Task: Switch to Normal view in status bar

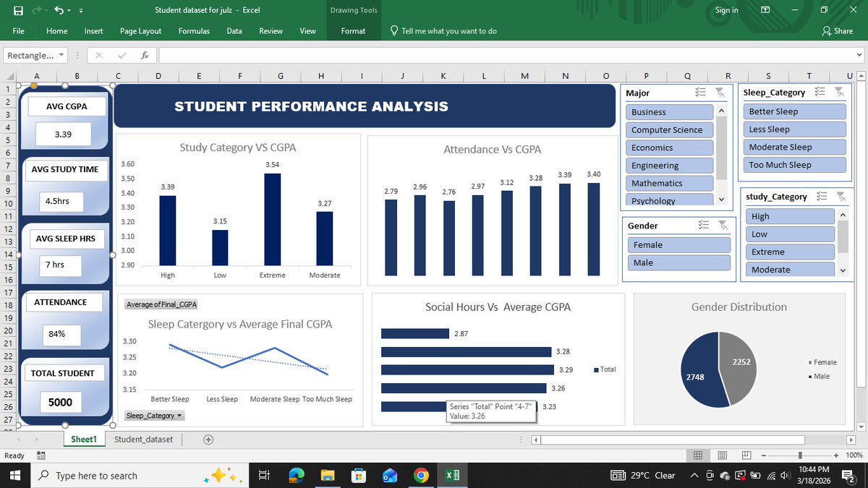Action: [697, 455]
